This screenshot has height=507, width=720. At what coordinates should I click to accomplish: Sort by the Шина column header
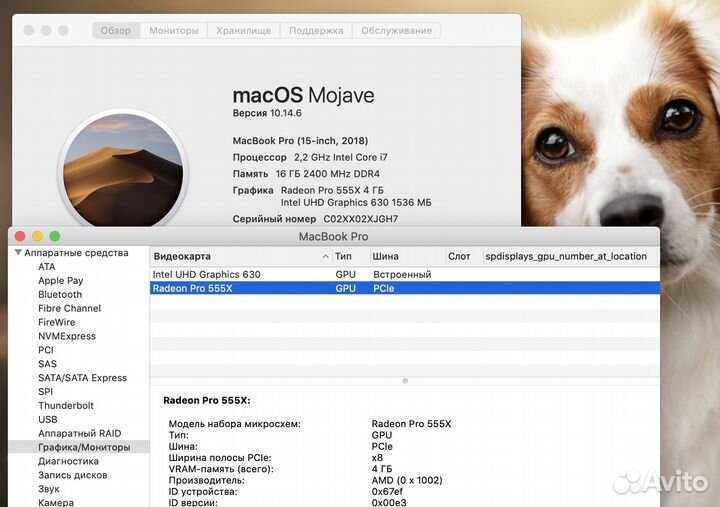point(385,256)
